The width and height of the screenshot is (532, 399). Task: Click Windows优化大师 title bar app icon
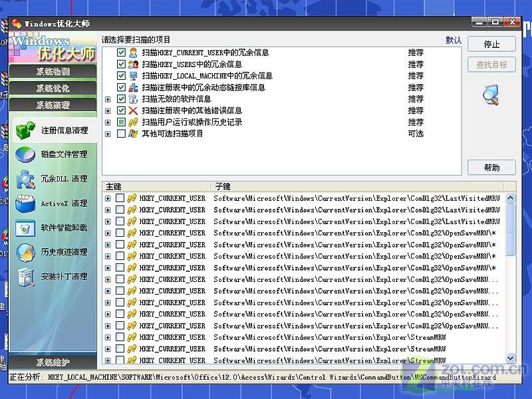point(16,23)
